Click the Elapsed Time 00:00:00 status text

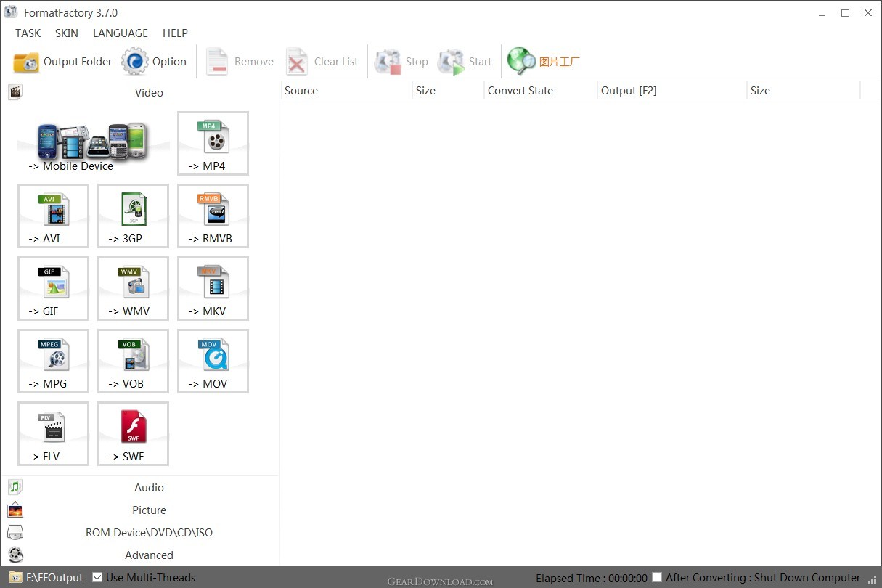[592, 579]
